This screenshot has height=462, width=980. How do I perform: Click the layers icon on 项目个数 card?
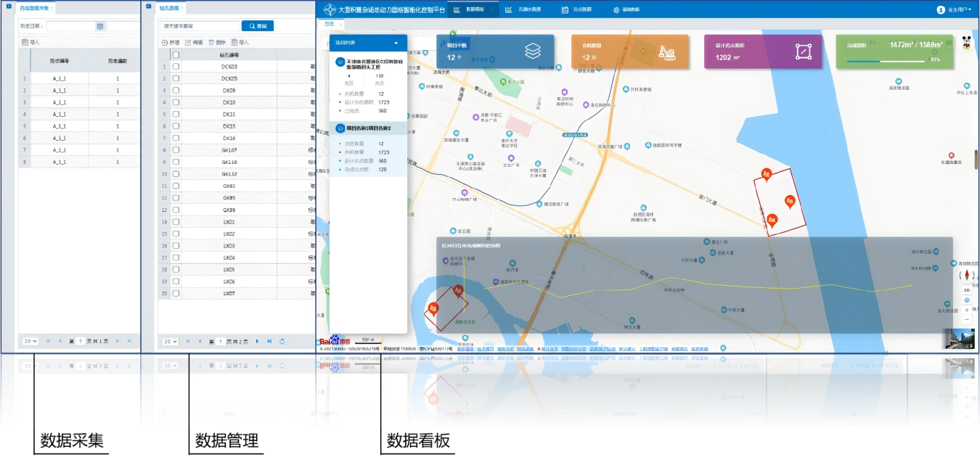click(x=533, y=51)
